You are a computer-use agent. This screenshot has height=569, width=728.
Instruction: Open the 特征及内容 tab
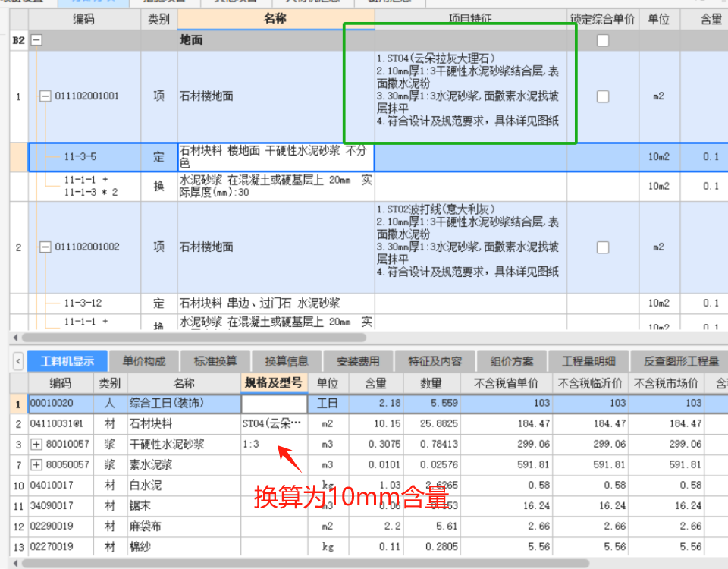pyautogui.click(x=435, y=361)
